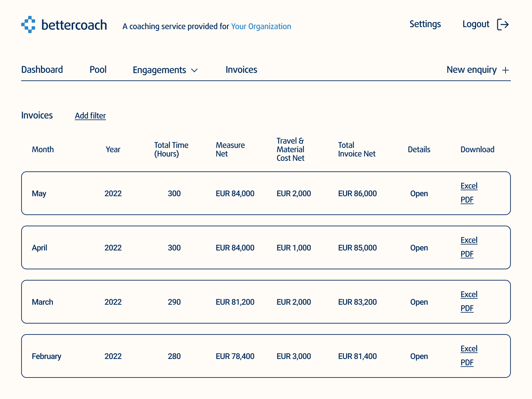Viewport: 532px width, 399px height.
Task: Click the New enquiry button
Action: [471, 70]
